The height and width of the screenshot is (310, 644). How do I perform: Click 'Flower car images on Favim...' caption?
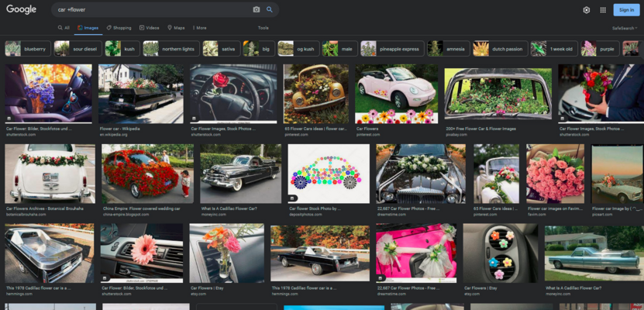(x=555, y=208)
